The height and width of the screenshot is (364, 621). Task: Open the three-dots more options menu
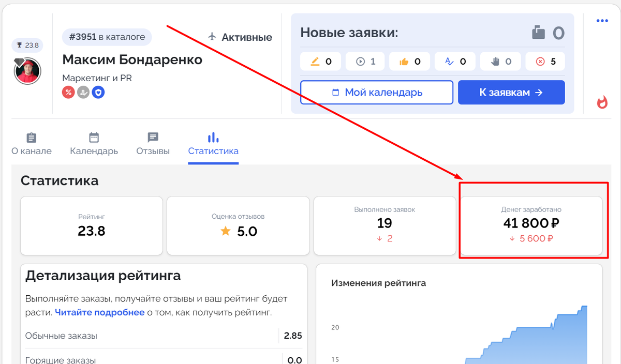[x=602, y=21]
